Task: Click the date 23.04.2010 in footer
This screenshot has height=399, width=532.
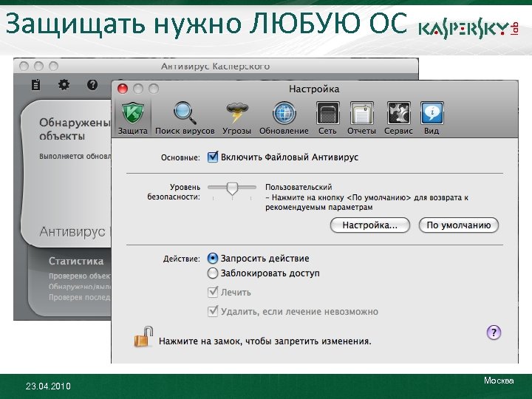Action: pos(48,386)
